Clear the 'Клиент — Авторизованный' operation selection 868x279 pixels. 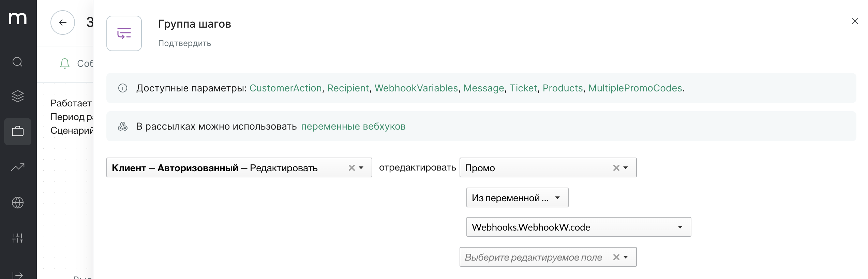click(352, 168)
